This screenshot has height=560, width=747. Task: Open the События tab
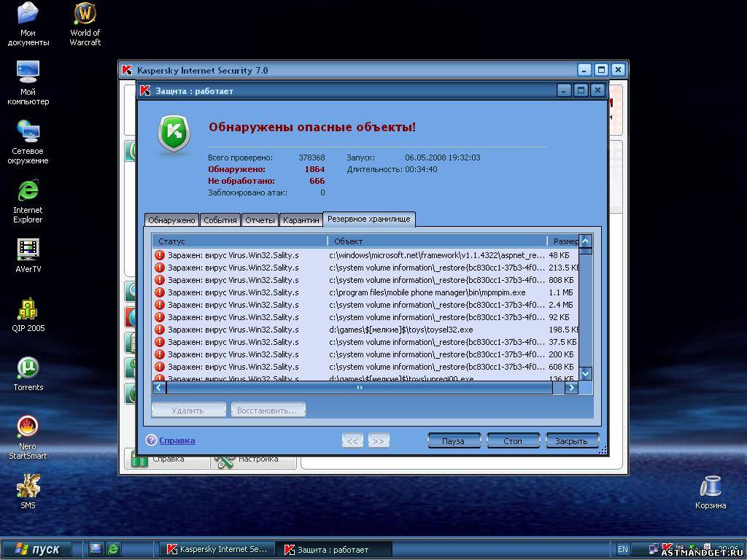tap(220, 220)
